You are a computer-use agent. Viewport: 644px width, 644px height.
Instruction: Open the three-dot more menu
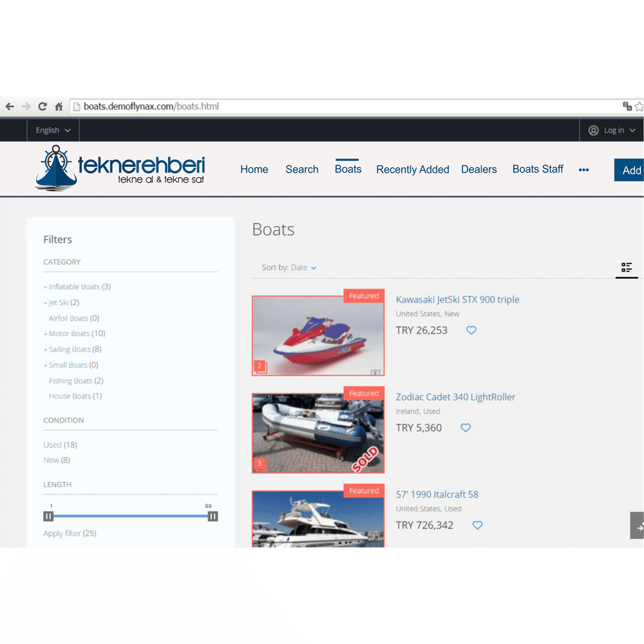(583, 169)
